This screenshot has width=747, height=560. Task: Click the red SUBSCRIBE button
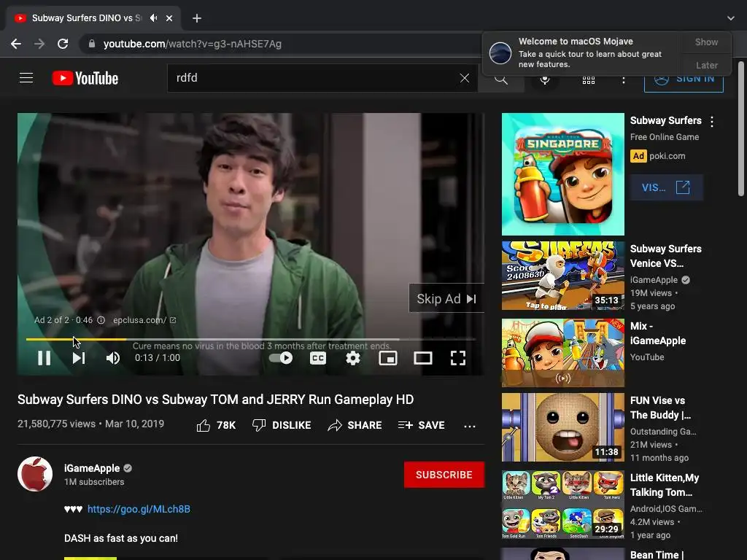click(x=444, y=475)
